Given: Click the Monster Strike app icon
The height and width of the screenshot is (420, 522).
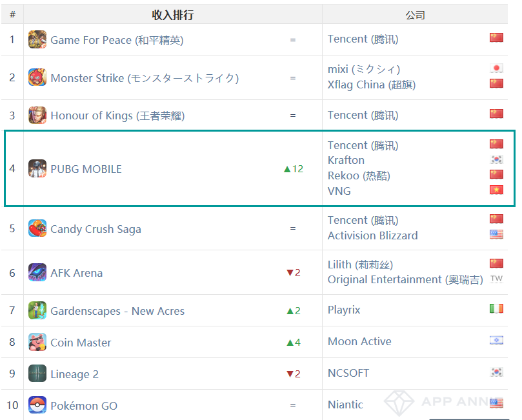Looking at the screenshot, I should 37,77.
